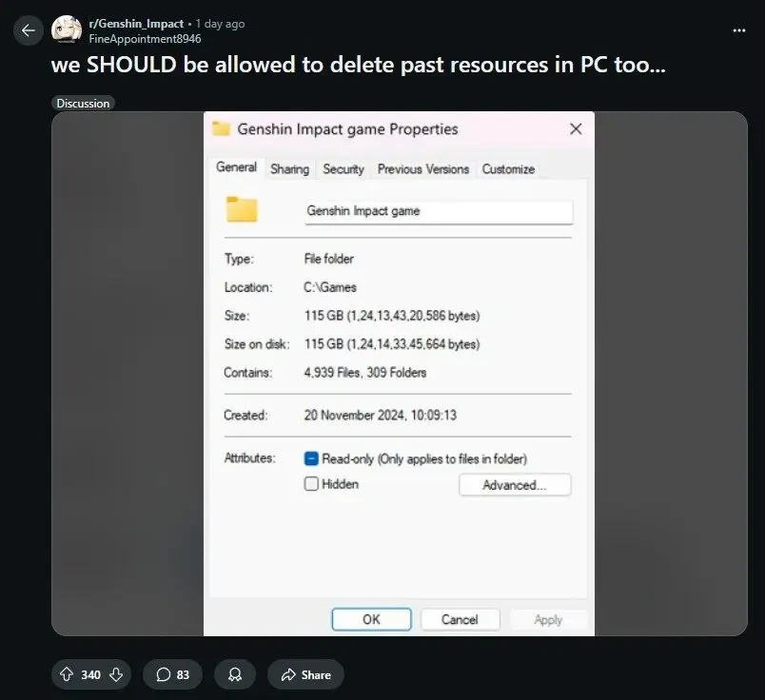This screenshot has height=700, width=765.
Task: Select the General tab
Action: [236, 167]
